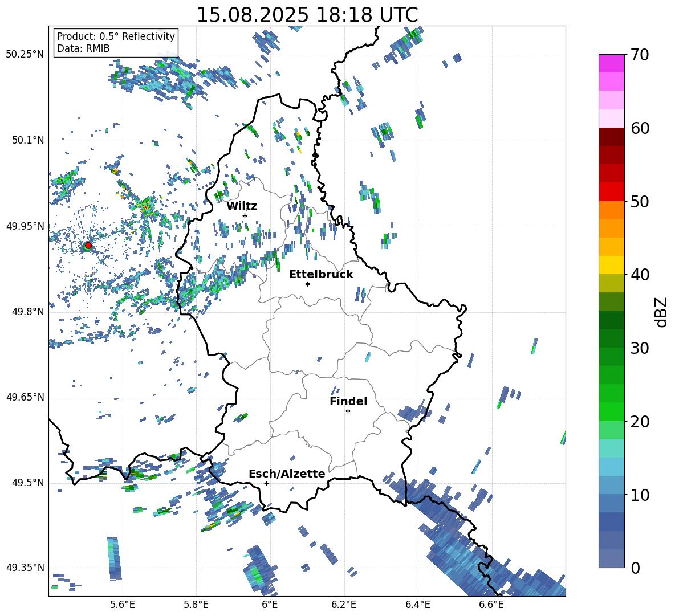Click the Ettelbruck station cross marker

(307, 284)
